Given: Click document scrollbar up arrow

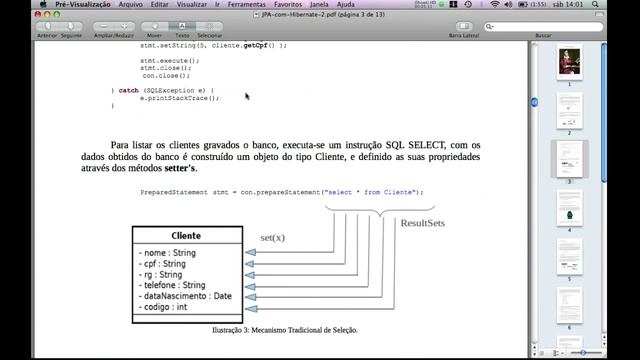Looking at the screenshot, I should point(534,347).
